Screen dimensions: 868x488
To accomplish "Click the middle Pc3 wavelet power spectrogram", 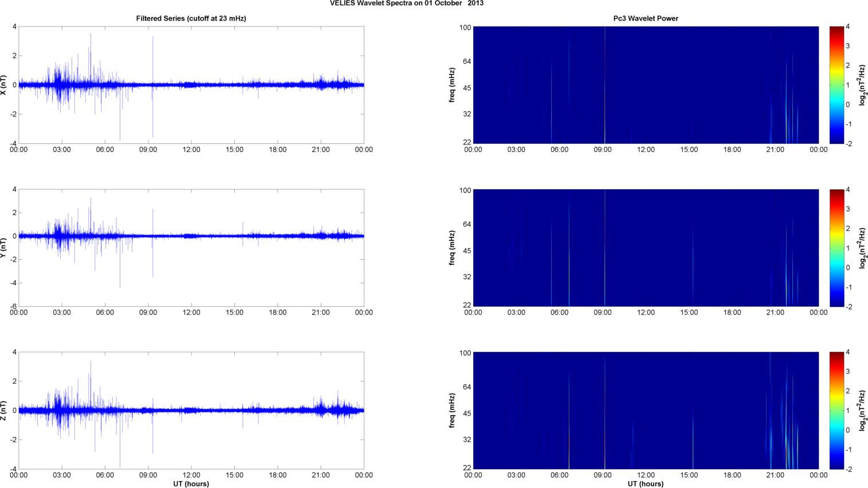I will [646, 248].
